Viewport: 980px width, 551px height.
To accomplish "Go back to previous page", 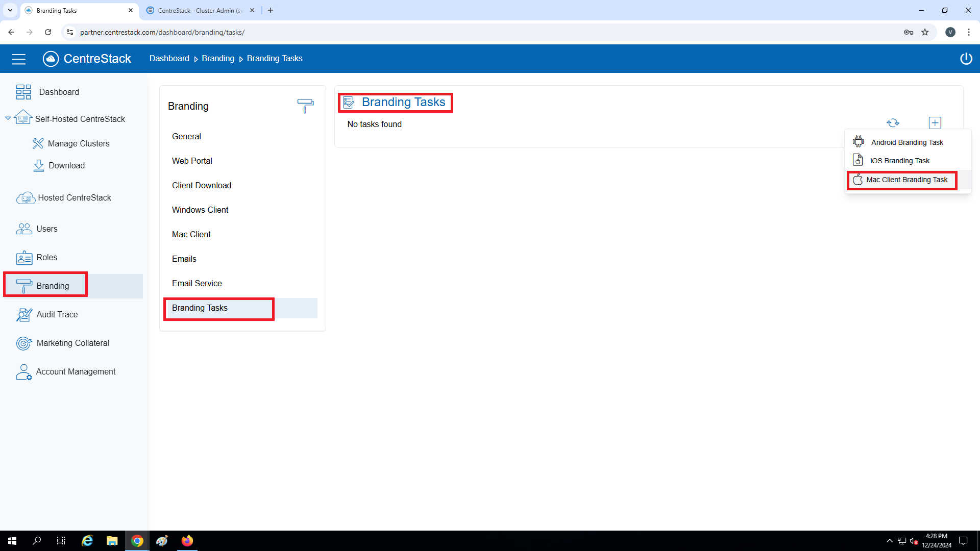I will coord(11,32).
